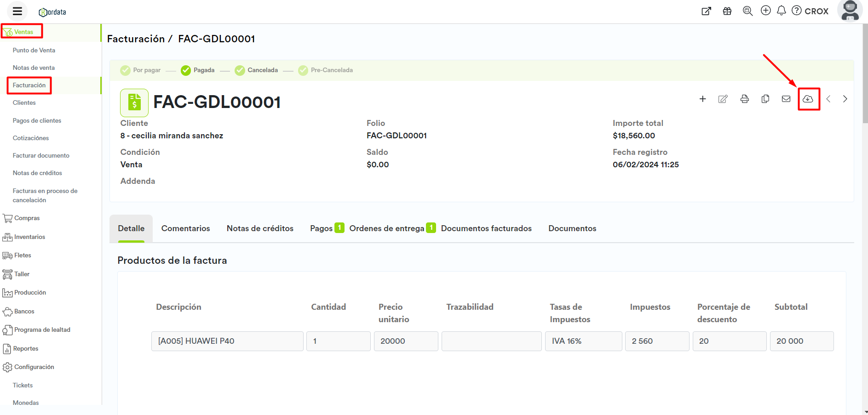Select the Cancelada status step
The image size is (868, 415).
pyautogui.click(x=256, y=70)
